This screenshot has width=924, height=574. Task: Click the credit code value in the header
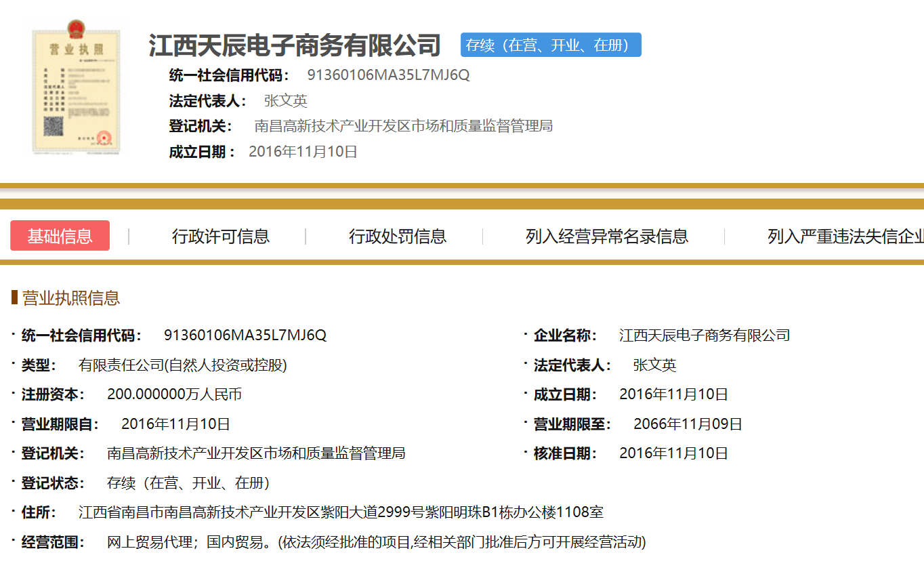pyautogui.click(x=388, y=75)
